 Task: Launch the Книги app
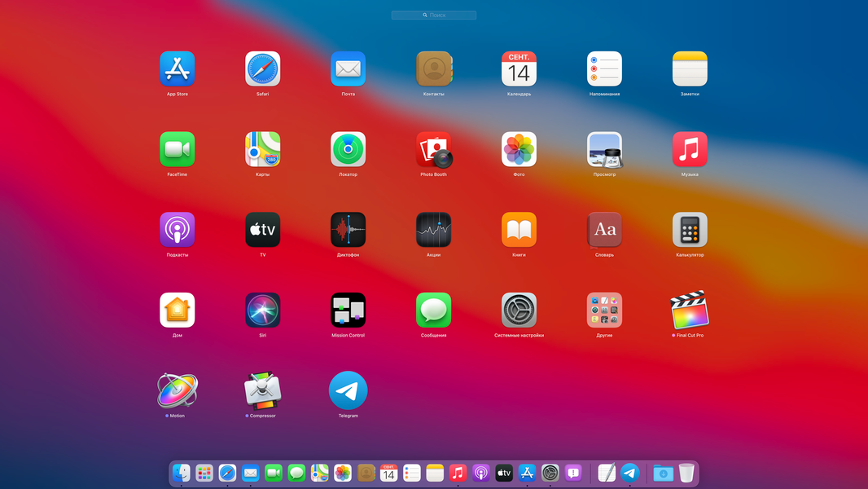(519, 229)
